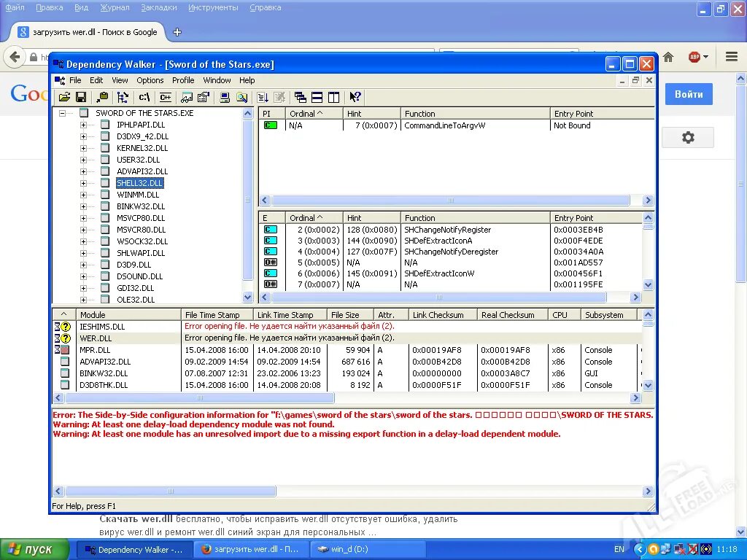Click the Save floppy disk icon
Screen dimensions: 747x560
(81, 98)
